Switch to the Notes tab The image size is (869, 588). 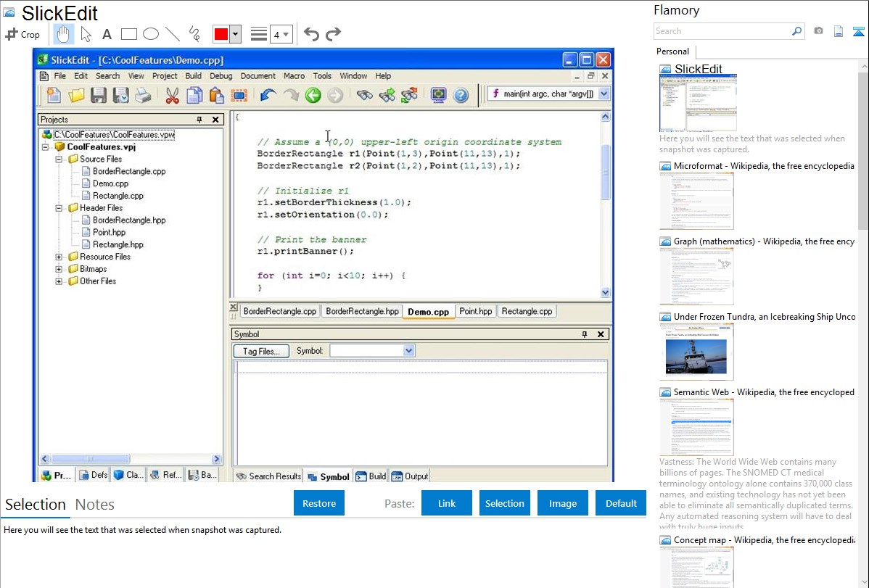coord(95,505)
